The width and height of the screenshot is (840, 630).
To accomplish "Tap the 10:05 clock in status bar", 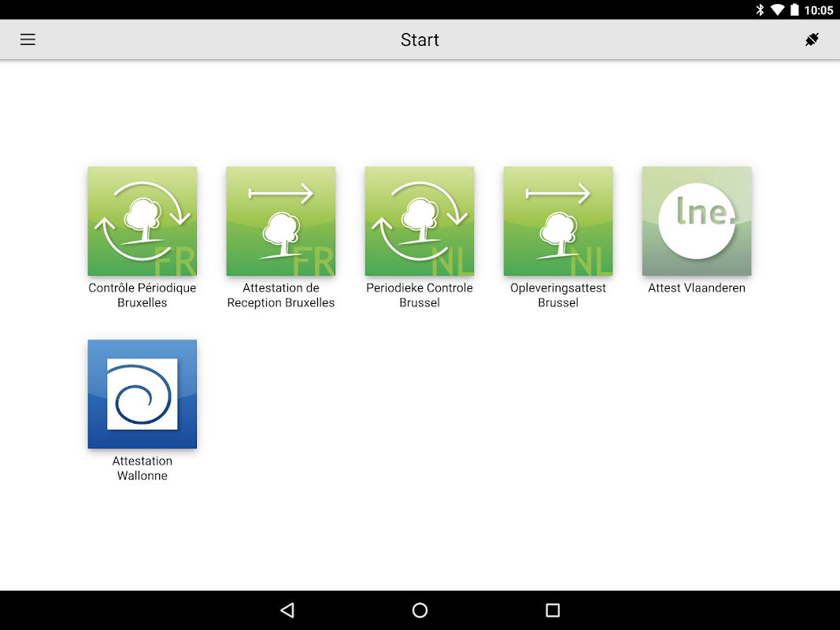I will (819, 10).
